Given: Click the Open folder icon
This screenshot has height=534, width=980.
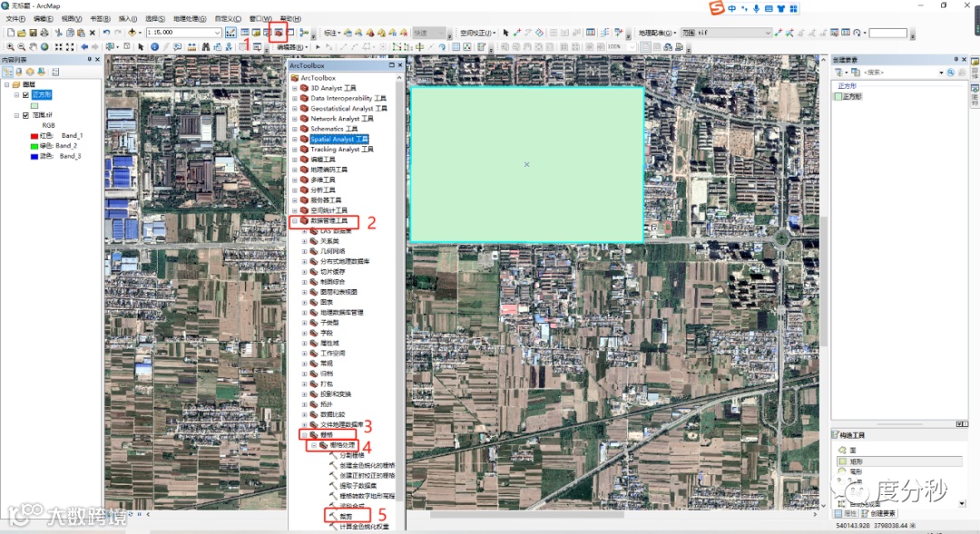Looking at the screenshot, I should 22,33.
